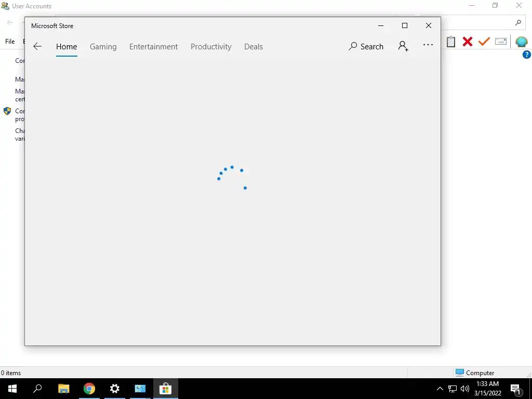This screenshot has width=532, height=399.
Task: Show hidden system tray icons
Action: point(440,389)
